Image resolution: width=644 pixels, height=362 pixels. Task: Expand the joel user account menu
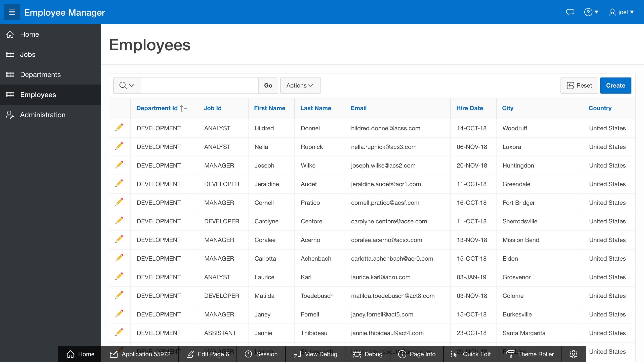point(622,12)
